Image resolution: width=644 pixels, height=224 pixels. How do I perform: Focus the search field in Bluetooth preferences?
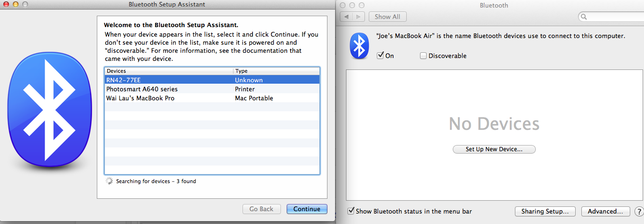pos(611,17)
